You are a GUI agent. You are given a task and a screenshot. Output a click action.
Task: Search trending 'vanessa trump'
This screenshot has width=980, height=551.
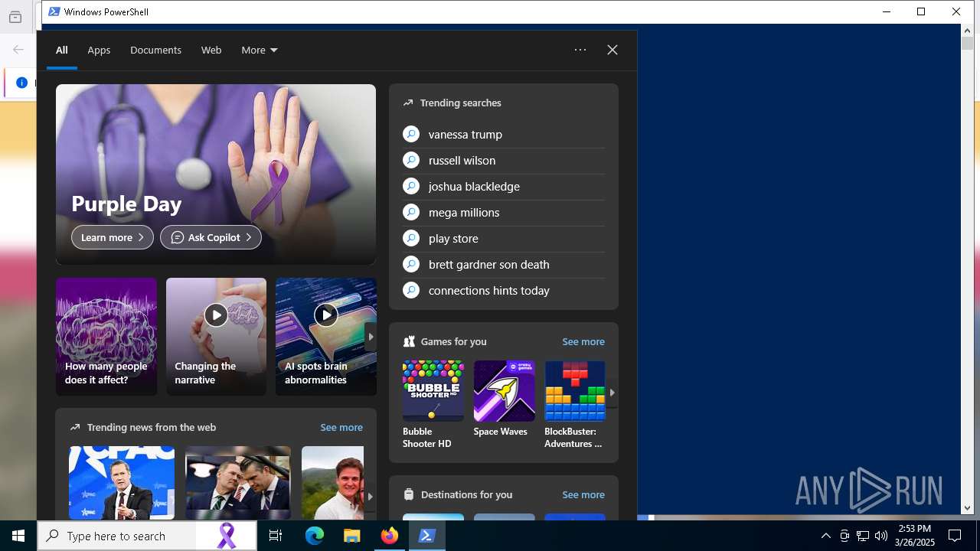click(x=465, y=134)
